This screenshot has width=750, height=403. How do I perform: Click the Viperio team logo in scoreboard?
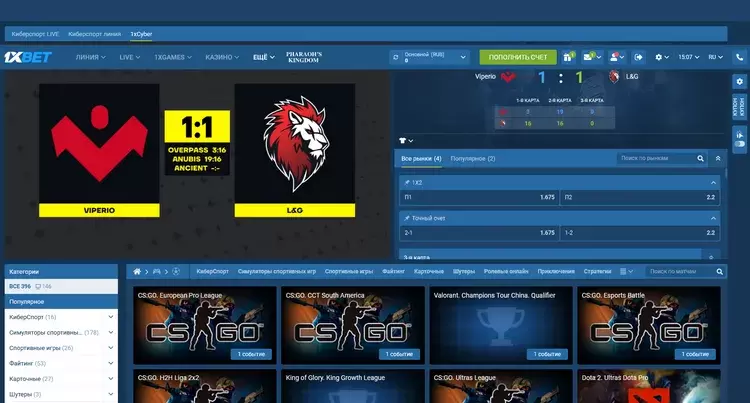tap(508, 76)
